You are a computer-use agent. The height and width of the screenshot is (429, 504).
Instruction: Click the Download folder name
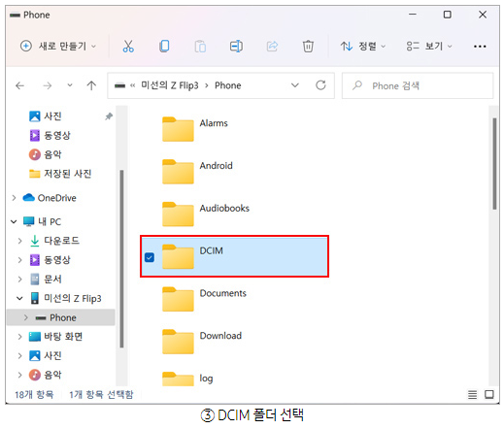[x=220, y=336]
